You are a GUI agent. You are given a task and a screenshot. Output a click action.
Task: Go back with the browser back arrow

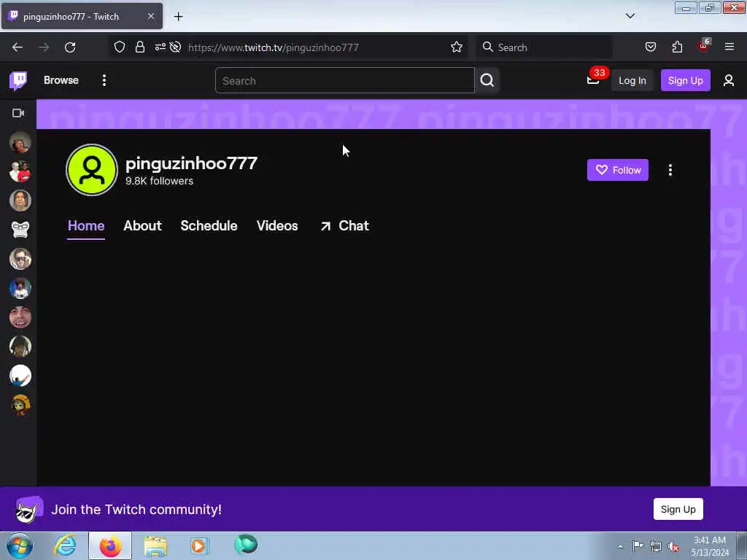click(x=18, y=47)
